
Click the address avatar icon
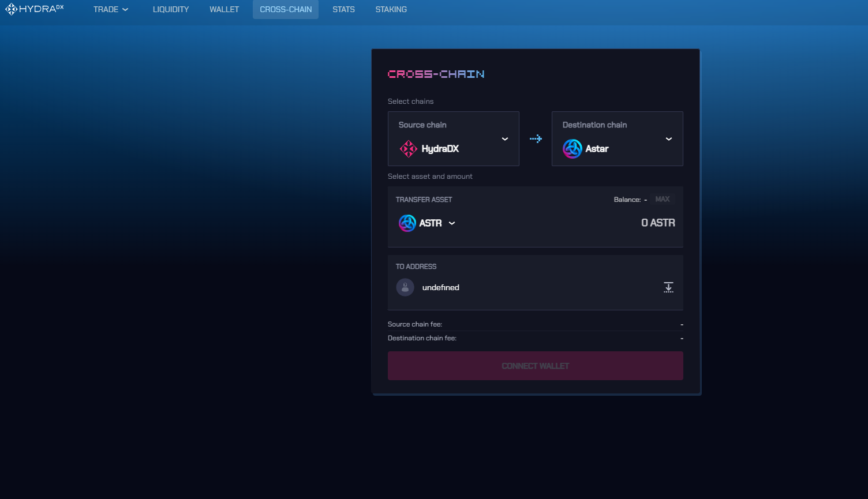coord(405,287)
